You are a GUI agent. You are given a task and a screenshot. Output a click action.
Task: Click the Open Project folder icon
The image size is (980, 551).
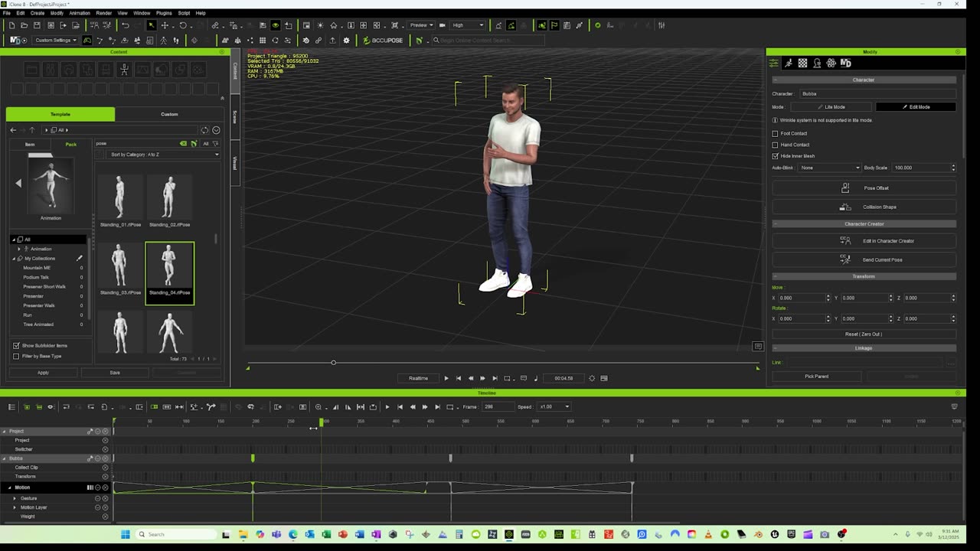(x=24, y=25)
